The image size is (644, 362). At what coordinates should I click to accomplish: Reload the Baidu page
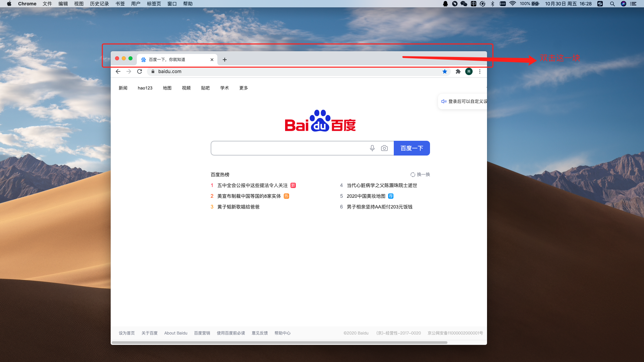pos(140,71)
